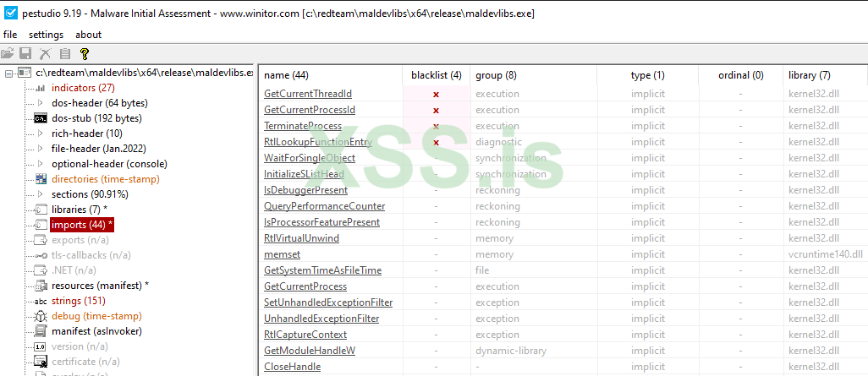This screenshot has height=376, width=868.
Task: Click the report document toolbar icon
Action: 65,53
